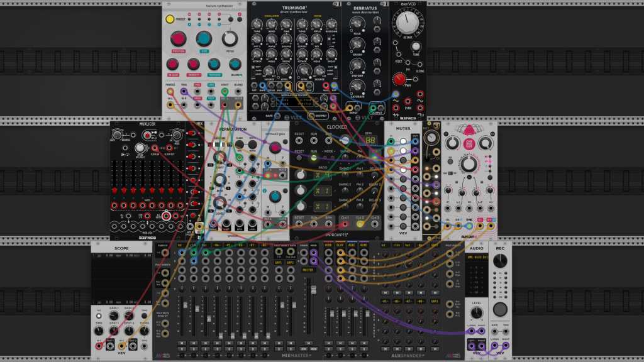Adjust the teal TEXTURE knob
644x362 pixels.
tap(214, 64)
